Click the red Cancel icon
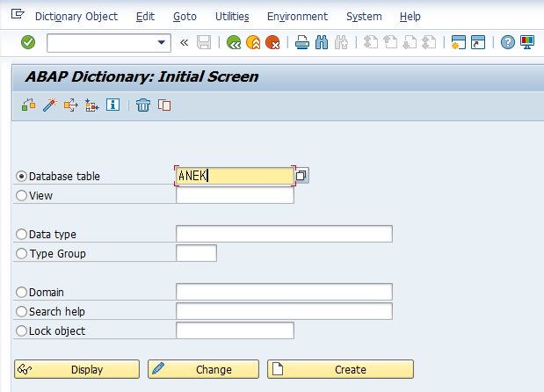The image size is (544, 392). click(272, 43)
